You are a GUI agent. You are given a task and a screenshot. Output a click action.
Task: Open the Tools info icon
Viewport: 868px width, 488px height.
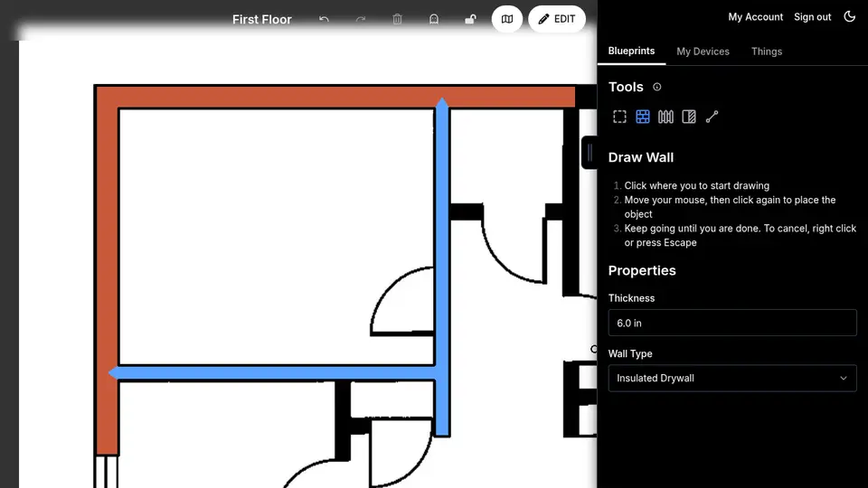[657, 87]
